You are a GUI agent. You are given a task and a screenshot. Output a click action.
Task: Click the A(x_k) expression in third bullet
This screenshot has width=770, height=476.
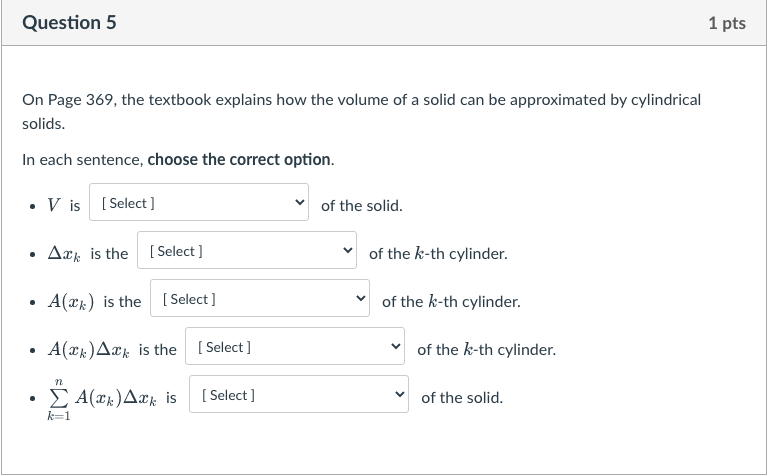click(x=70, y=302)
